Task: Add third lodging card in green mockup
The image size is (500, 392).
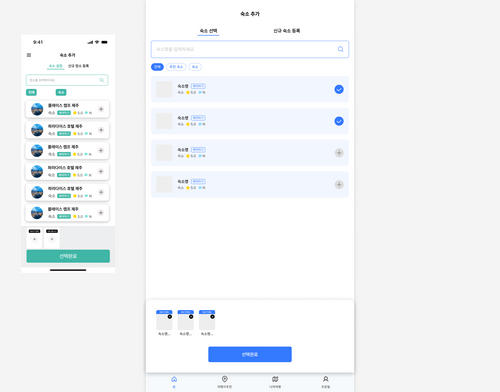Action: click(x=101, y=151)
